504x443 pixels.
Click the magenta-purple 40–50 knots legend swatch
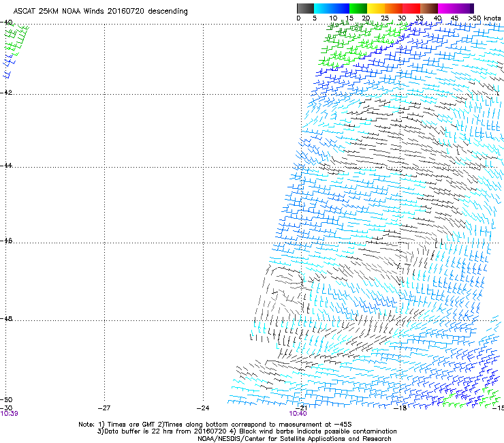coord(456,8)
